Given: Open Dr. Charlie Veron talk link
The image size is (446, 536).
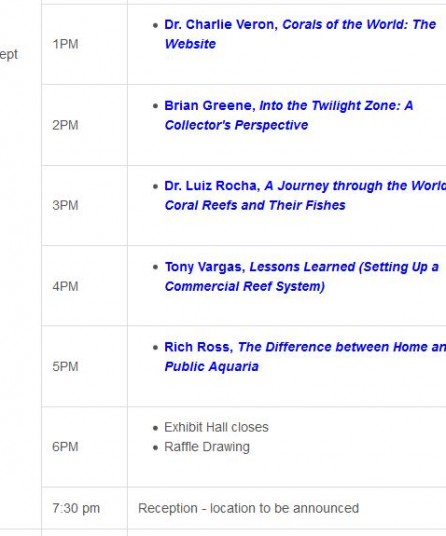Looking at the screenshot, I should pyautogui.click(x=300, y=34).
